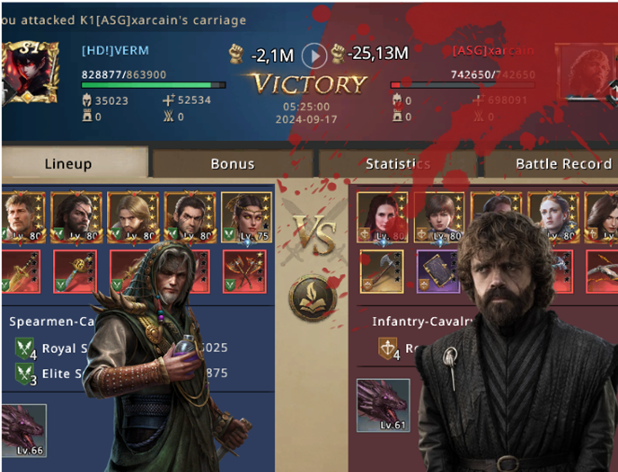This screenshot has width=618, height=472.
Task: Select defender's young boy hero portrait
Action: pyautogui.click(x=439, y=217)
